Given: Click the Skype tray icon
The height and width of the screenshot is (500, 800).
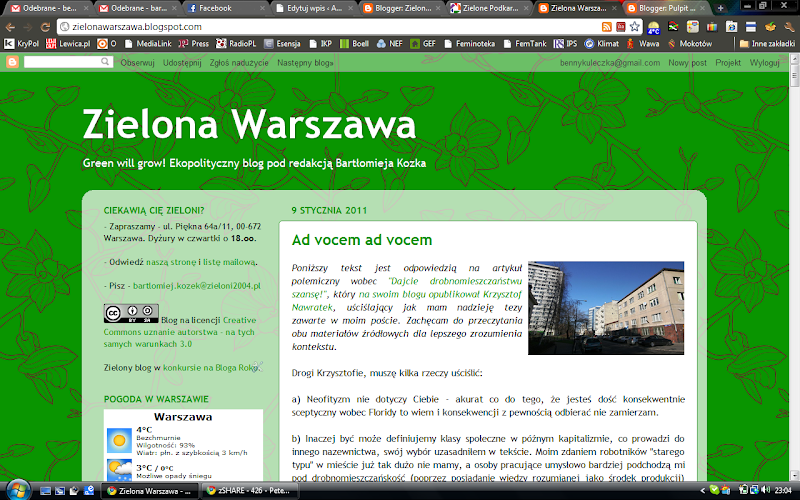Looking at the screenshot, I should click(714, 490).
